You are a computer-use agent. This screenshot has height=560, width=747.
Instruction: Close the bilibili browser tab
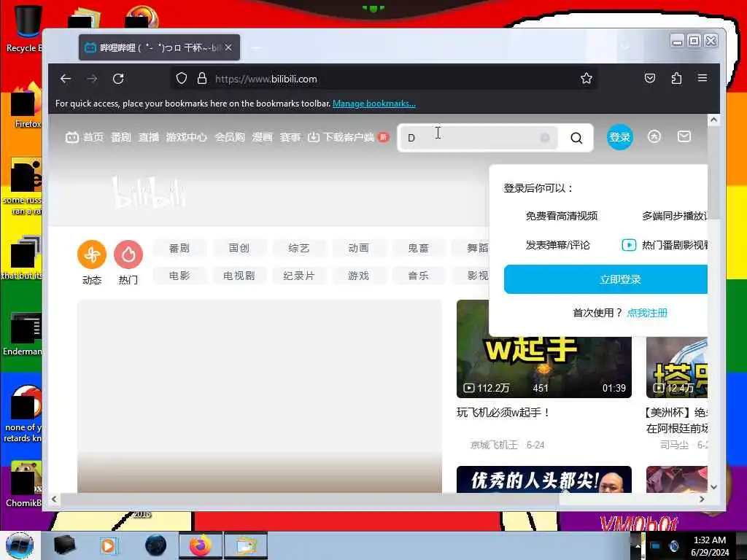coord(228,47)
